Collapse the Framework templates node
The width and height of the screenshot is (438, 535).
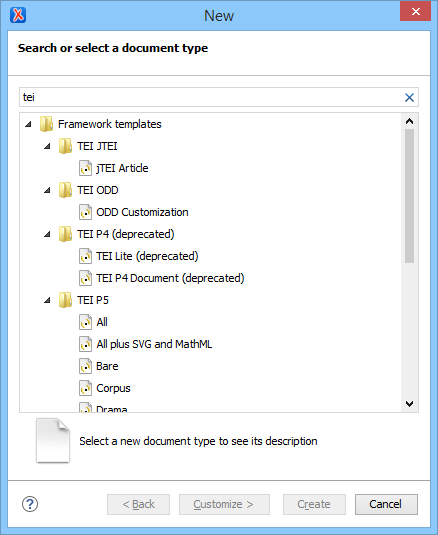click(28, 124)
